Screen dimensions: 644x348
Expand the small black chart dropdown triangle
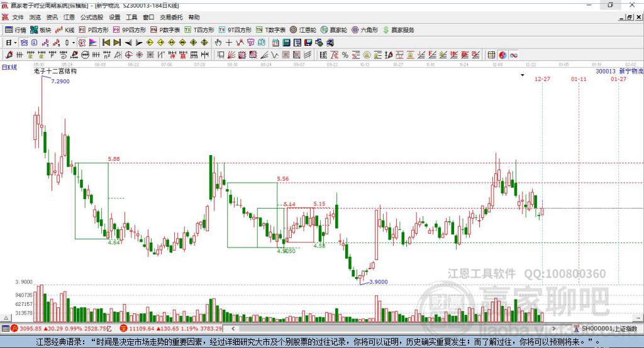(523, 75)
